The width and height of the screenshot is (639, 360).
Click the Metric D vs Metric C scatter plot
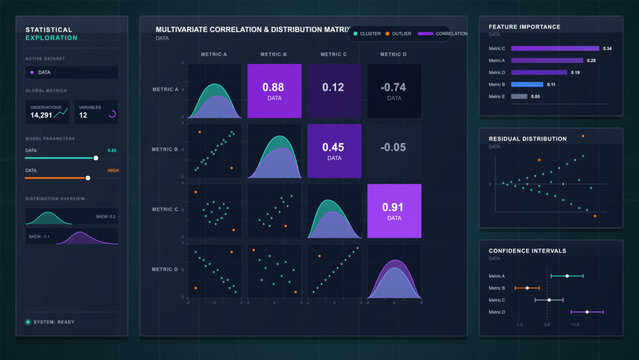pos(334,271)
